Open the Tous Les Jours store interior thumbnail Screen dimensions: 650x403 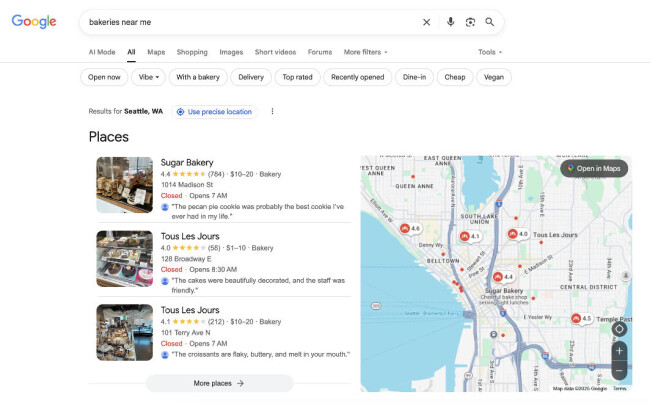(125, 333)
